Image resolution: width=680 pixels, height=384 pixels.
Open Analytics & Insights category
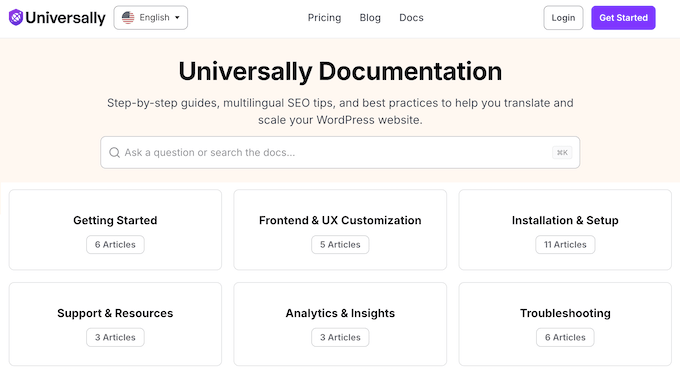click(340, 324)
